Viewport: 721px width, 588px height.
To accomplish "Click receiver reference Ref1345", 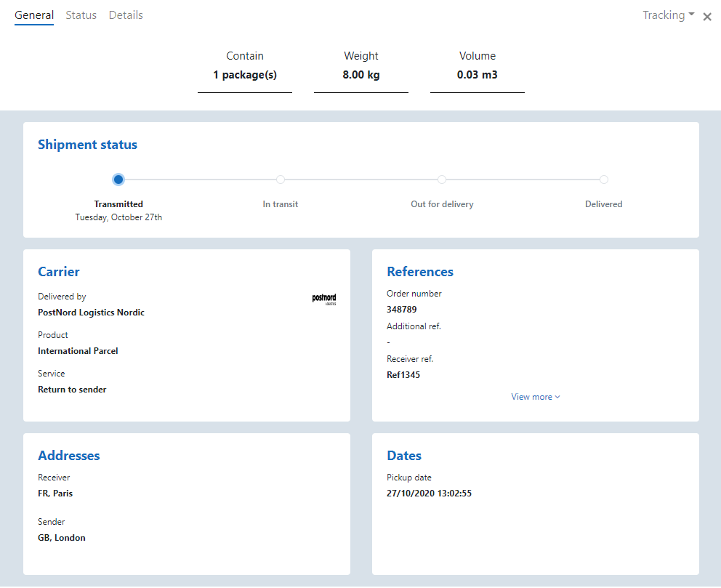I will (403, 375).
